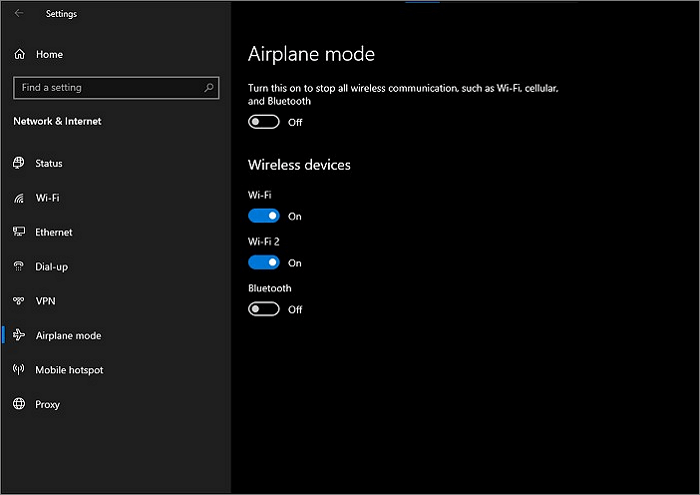Select Airplane mode in the sidebar
Screen dimensions: 700x495
[68, 336]
